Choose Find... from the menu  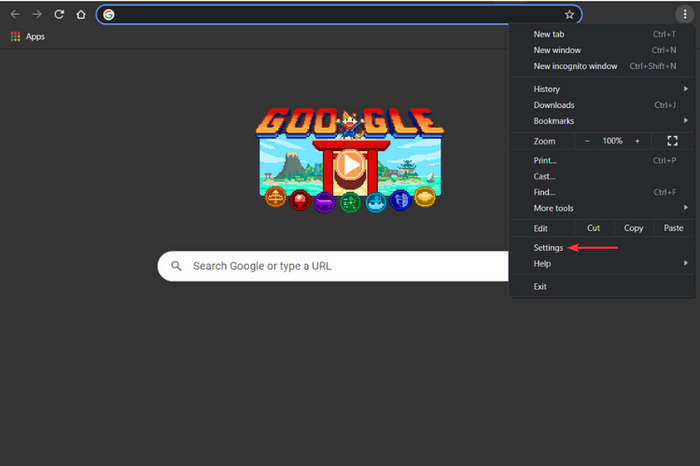602,192
